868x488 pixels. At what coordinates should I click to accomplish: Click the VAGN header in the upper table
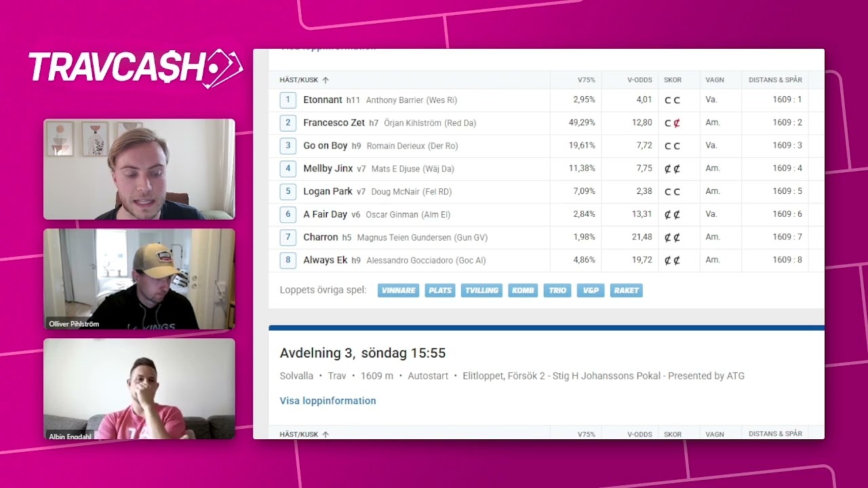pos(715,80)
